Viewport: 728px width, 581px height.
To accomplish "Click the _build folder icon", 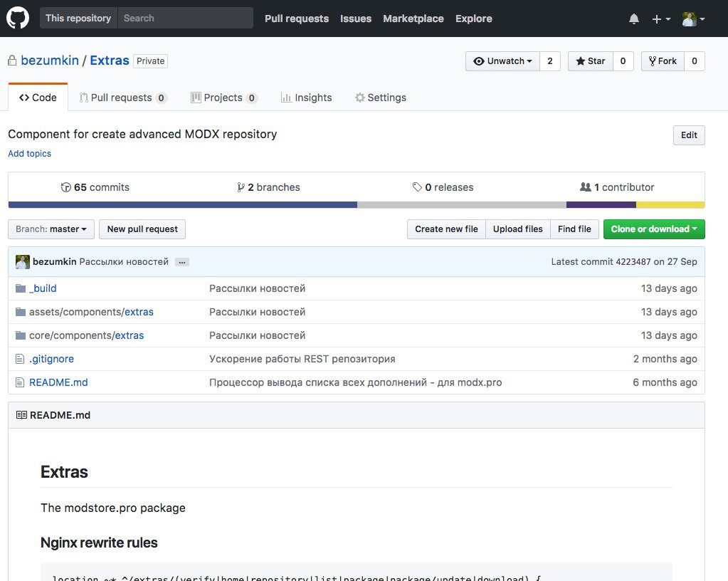I will coord(21,288).
